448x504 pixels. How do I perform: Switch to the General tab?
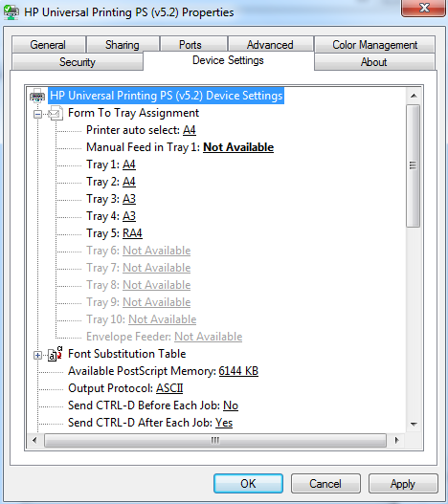pyautogui.click(x=48, y=45)
